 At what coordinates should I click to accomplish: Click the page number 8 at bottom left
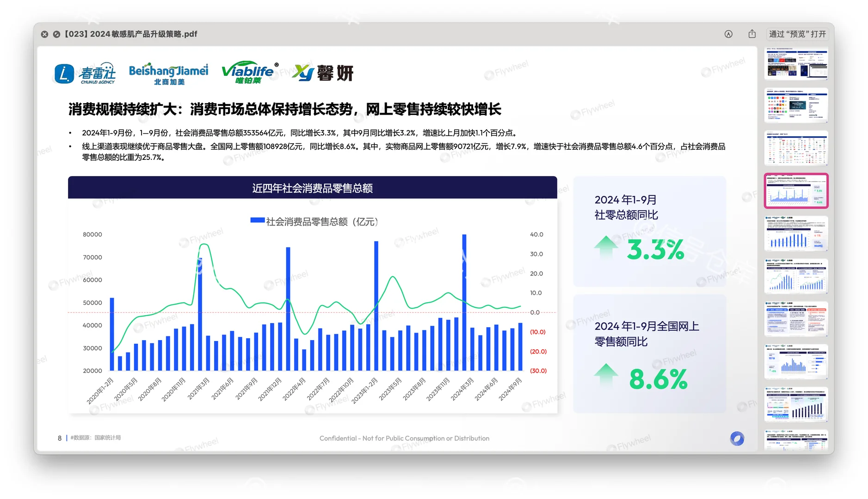[59, 437]
